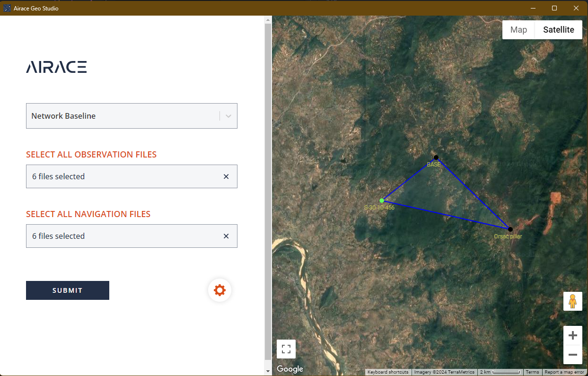Screen dimensions: 588x376
Task: Zoom into the map
Action: [x=573, y=335]
